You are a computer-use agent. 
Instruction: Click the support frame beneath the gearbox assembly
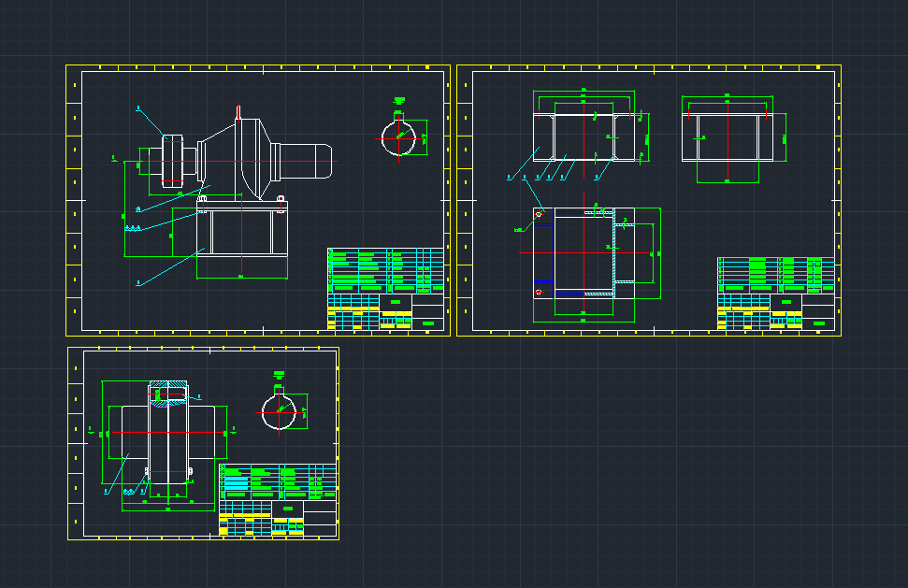pyautogui.click(x=241, y=232)
